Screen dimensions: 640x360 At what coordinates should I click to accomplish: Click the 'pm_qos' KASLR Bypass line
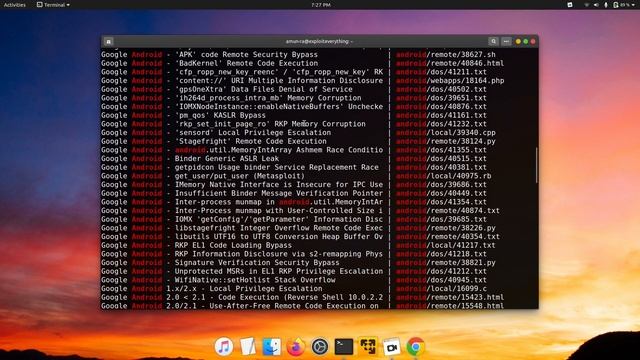(183, 115)
